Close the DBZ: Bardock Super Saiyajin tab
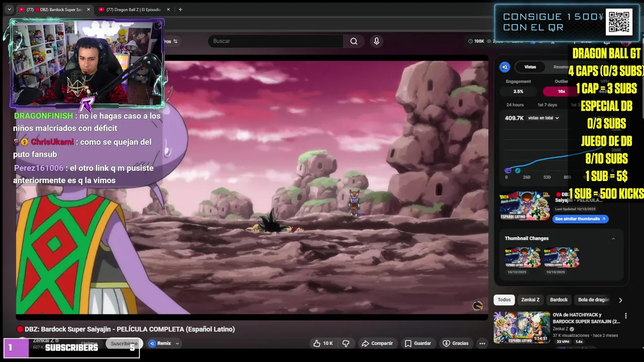This screenshot has height=362, width=644. [89, 10]
